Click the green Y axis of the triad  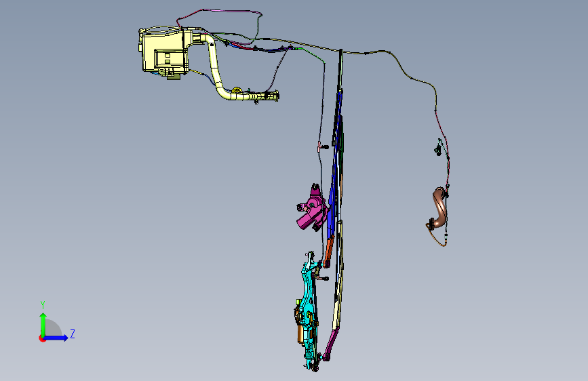tap(43, 324)
